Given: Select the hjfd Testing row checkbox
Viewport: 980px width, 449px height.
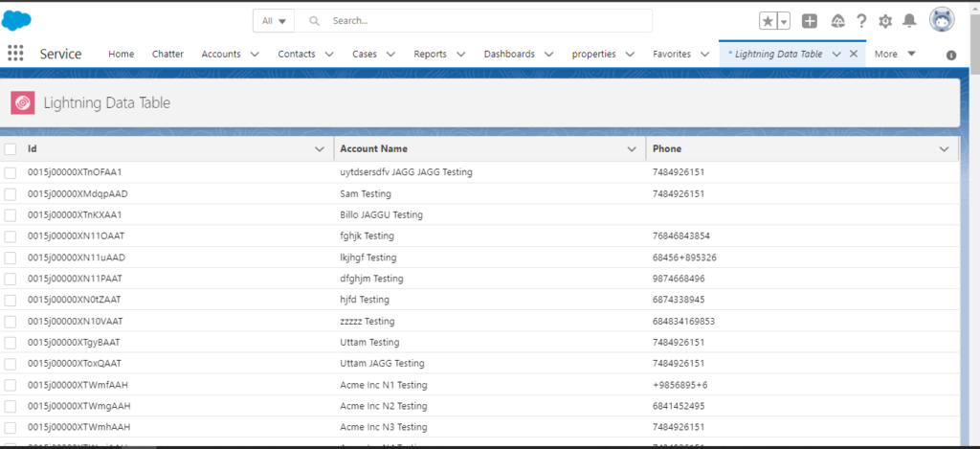Looking at the screenshot, I should (10, 301).
